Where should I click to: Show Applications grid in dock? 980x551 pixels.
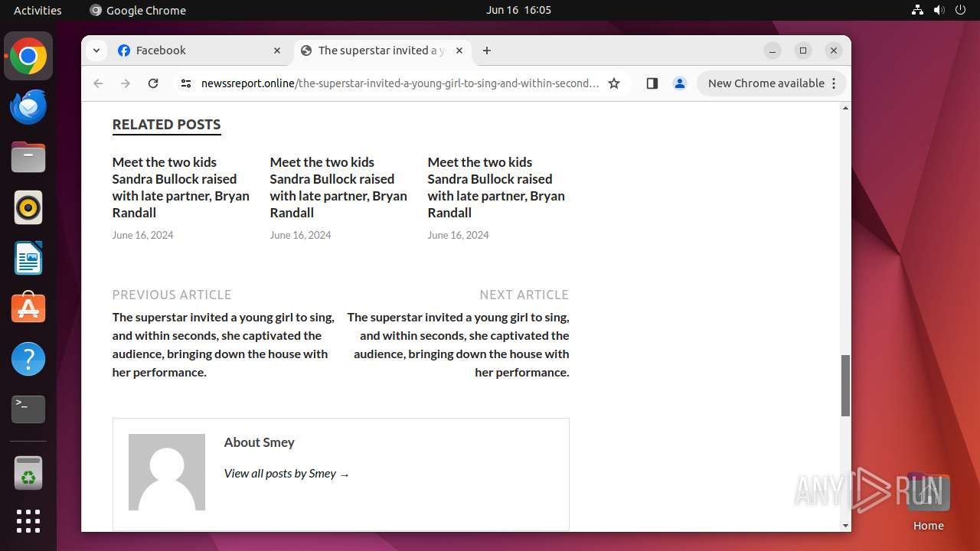click(x=28, y=521)
